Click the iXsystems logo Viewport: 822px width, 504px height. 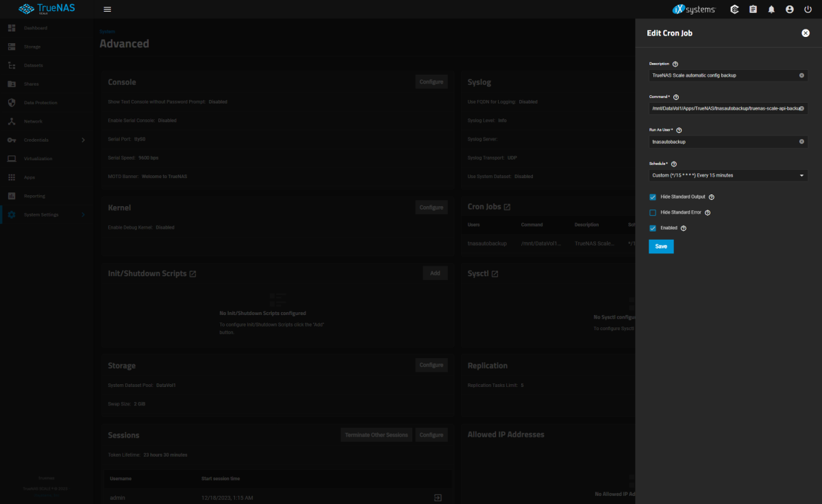pyautogui.click(x=694, y=10)
